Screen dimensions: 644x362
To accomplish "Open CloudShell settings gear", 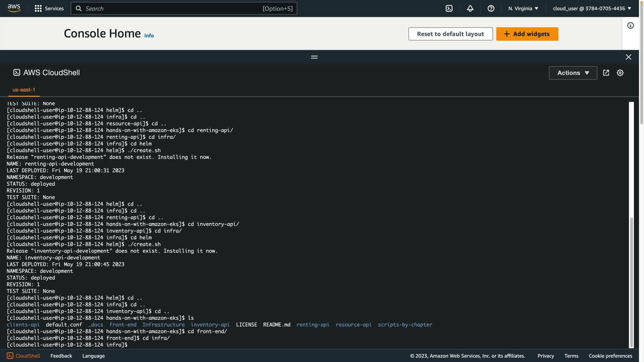I will coord(620,73).
